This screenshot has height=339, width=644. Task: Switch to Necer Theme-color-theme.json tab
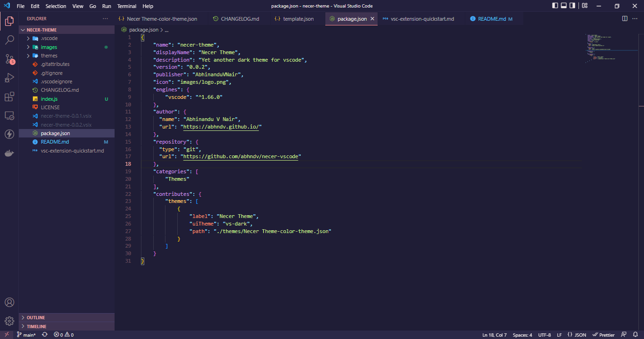click(162, 19)
